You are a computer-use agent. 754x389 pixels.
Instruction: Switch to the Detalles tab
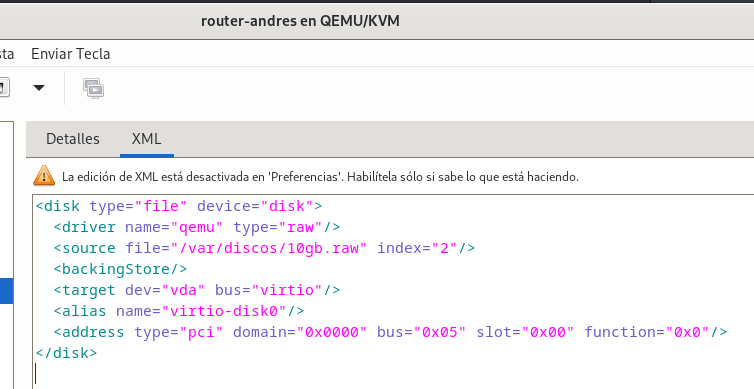tap(73, 139)
